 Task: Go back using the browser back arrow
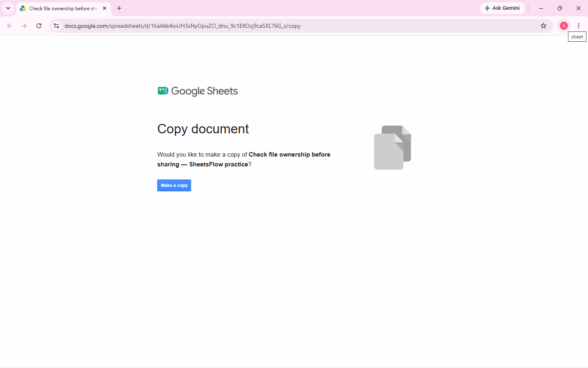pyautogui.click(x=9, y=26)
